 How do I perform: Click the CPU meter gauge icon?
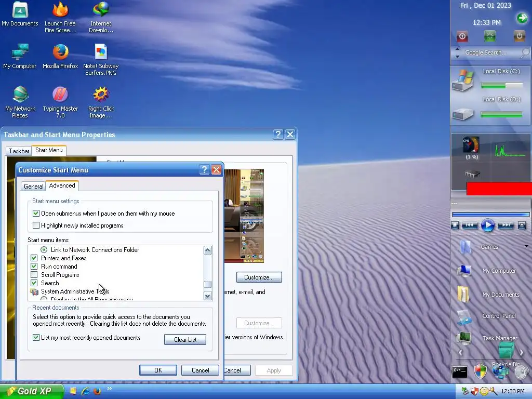click(x=471, y=145)
